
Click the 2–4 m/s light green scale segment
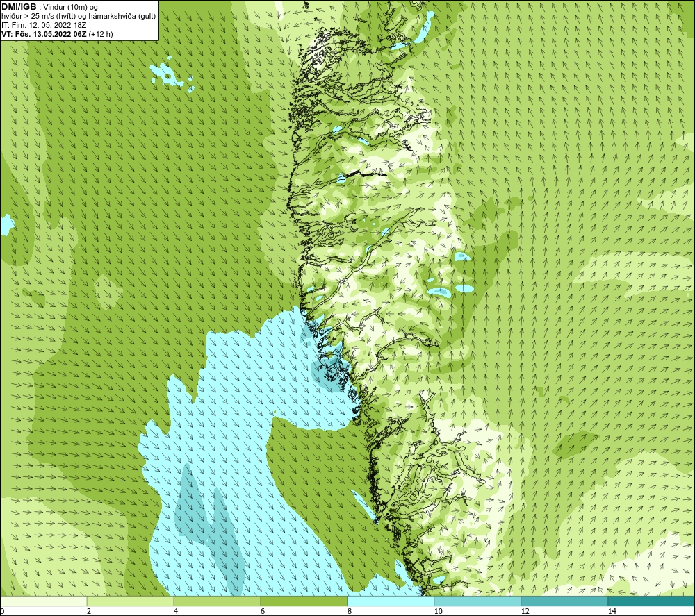[x=131, y=601]
